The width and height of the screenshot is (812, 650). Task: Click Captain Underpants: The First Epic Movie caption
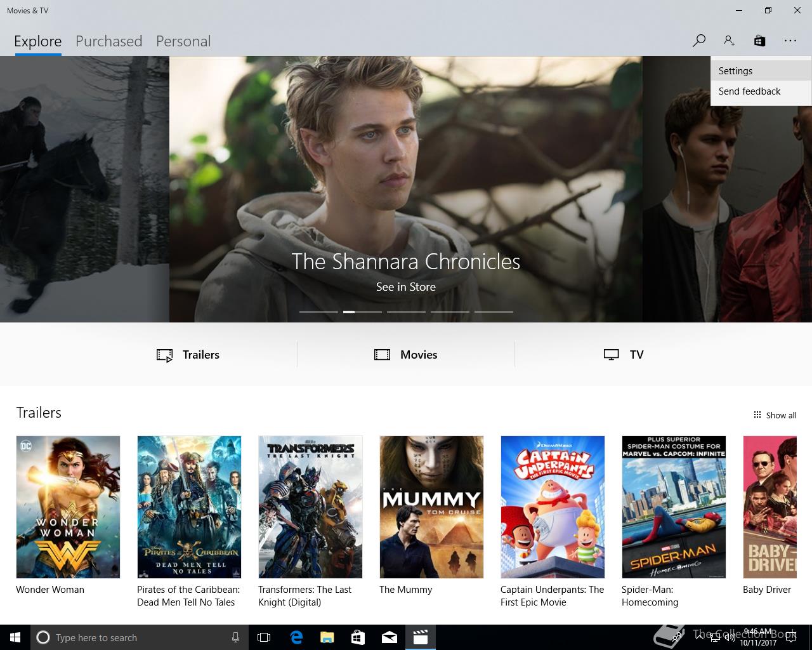pos(553,596)
